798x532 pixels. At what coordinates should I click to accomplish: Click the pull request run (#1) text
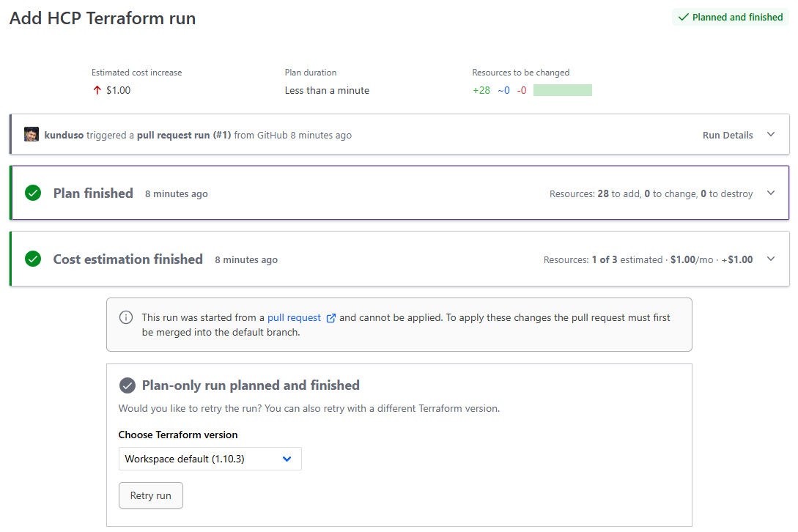(x=184, y=136)
